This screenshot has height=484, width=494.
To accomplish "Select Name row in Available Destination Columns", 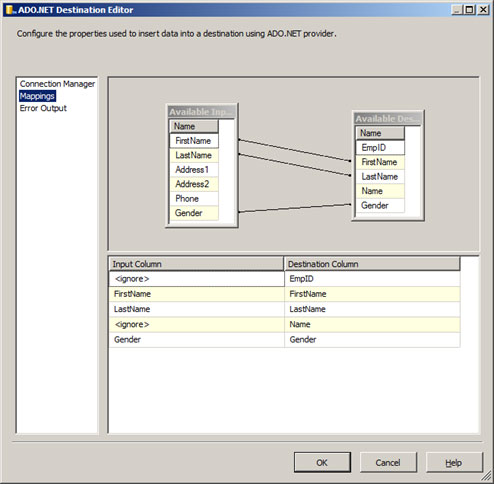I will pyautogui.click(x=380, y=191).
